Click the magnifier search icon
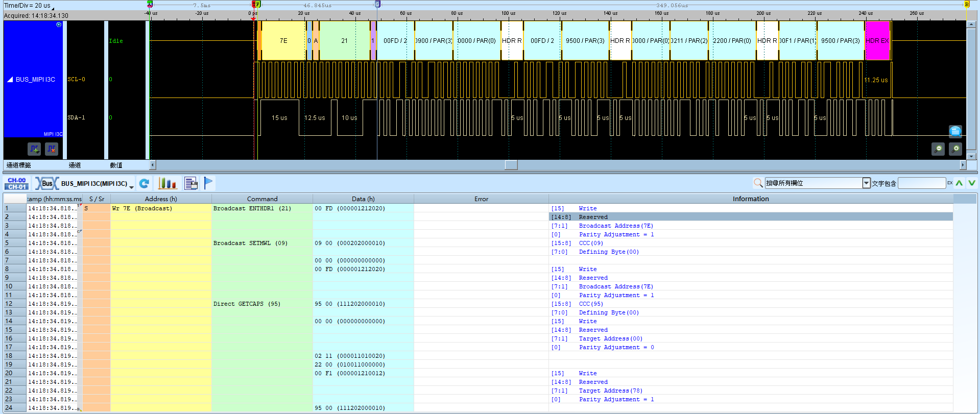 coord(758,183)
